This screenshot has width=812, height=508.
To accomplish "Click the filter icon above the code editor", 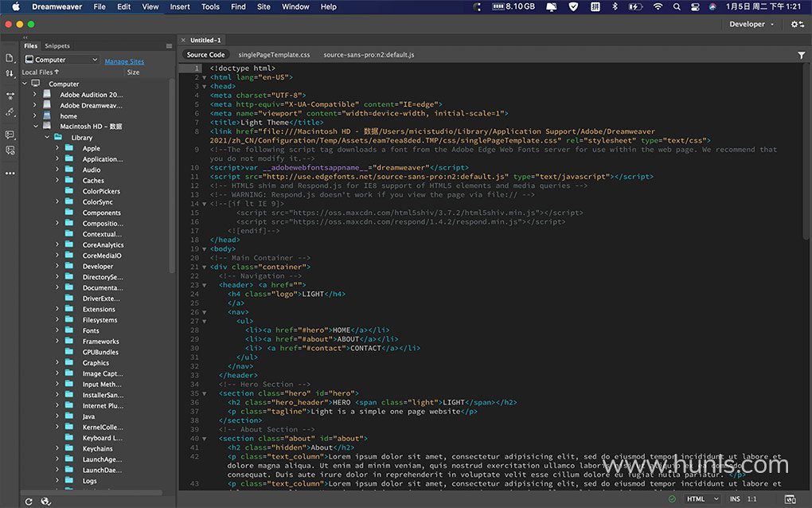I will 801,56.
